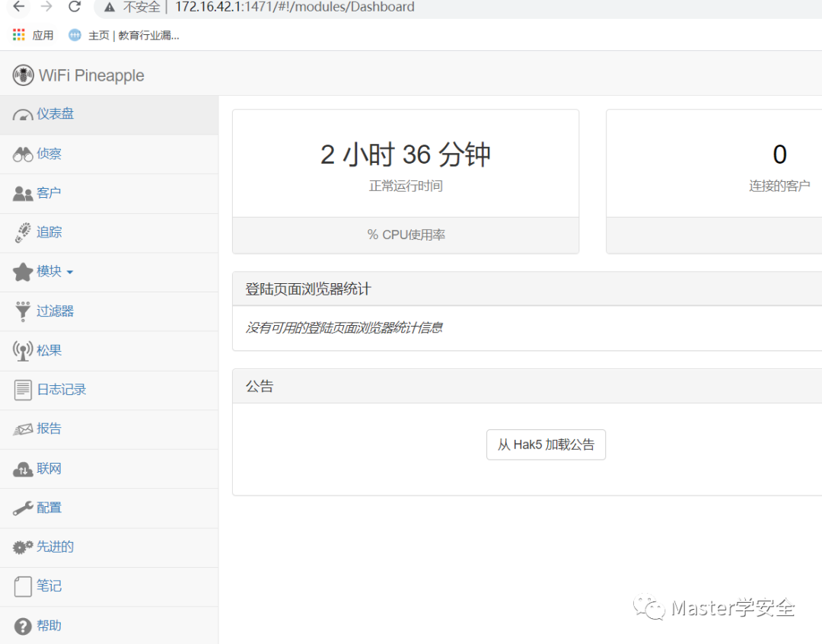
Task: Open the 客户 menu item
Action: coord(109,193)
